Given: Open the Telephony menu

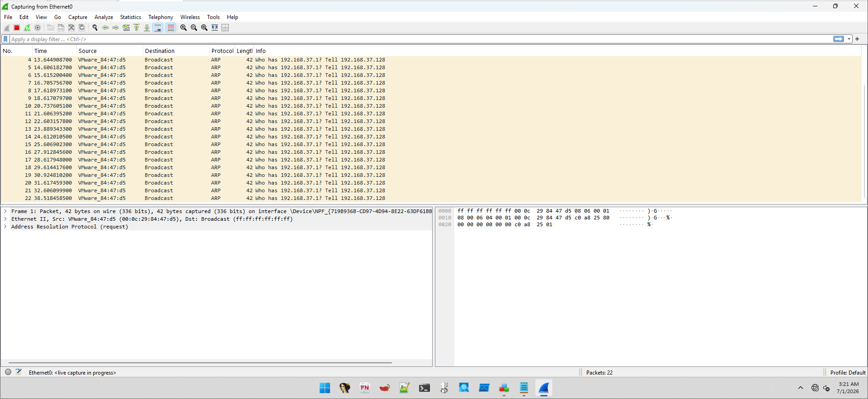Looking at the screenshot, I should point(160,17).
